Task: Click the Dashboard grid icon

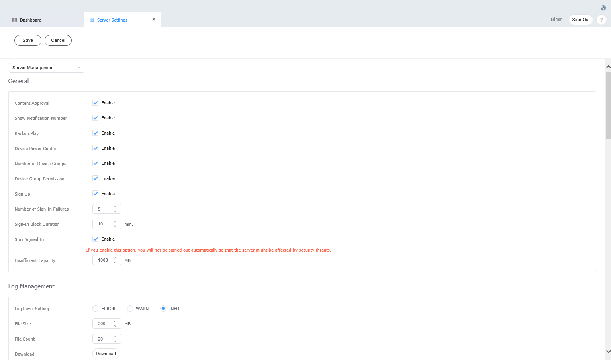Action: (14, 20)
